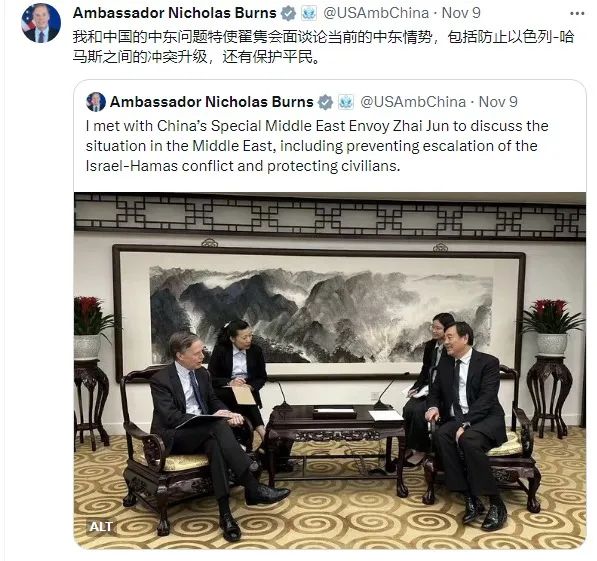Screen dimensions: 597x561
Task: Click the man seated at left in photo
Action: (x=213, y=427)
